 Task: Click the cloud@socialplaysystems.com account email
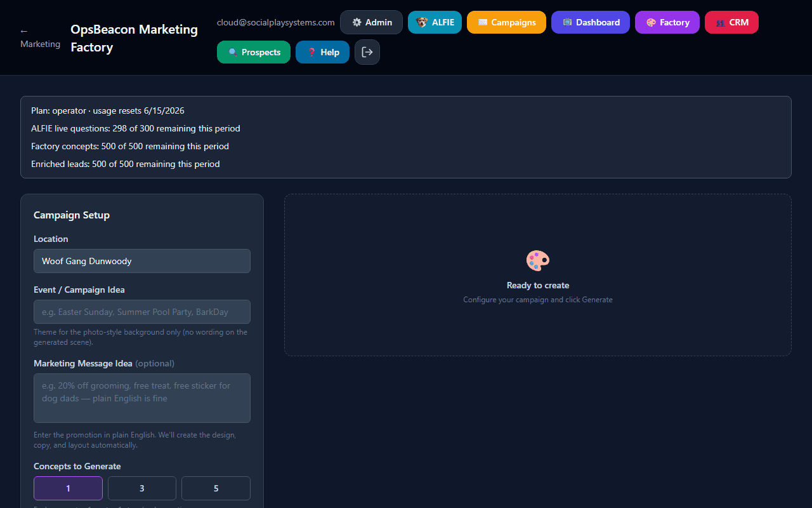[x=276, y=22]
